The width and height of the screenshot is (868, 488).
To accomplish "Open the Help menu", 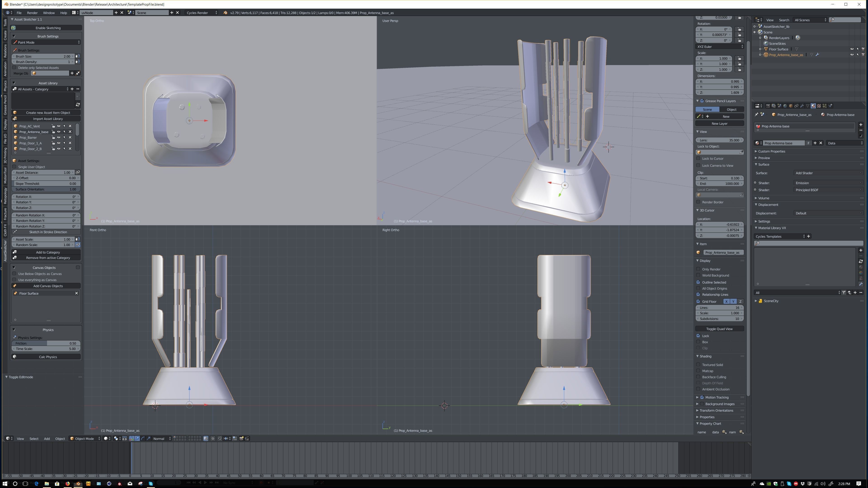I will point(63,13).
